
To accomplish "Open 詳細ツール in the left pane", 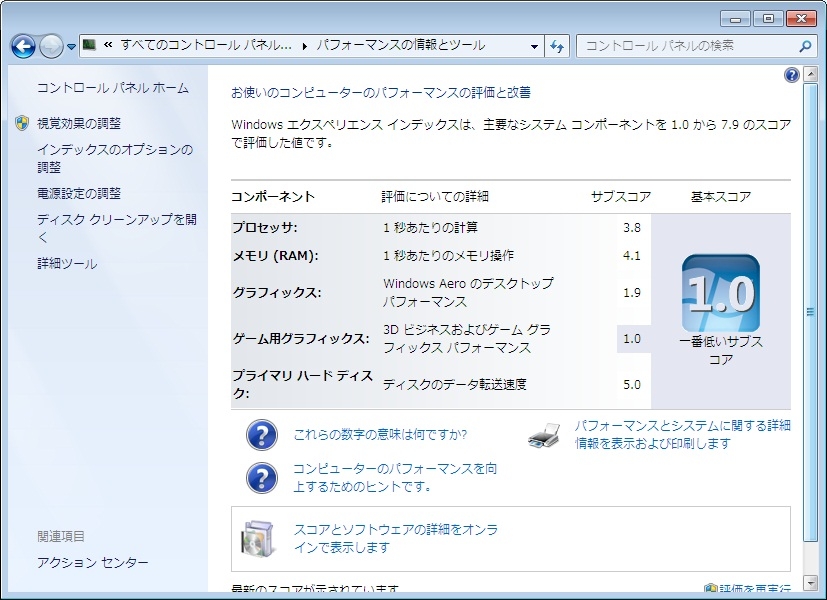I will pos(67,264).
